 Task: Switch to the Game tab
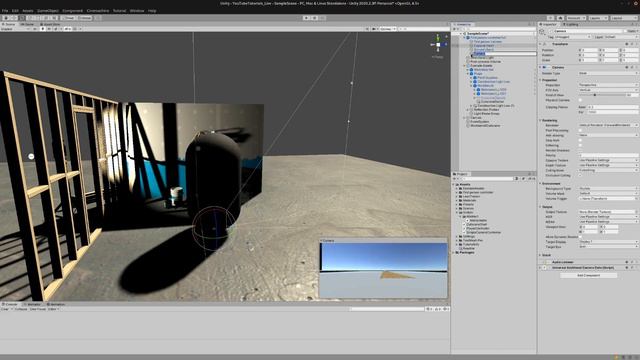pos(27,24)
